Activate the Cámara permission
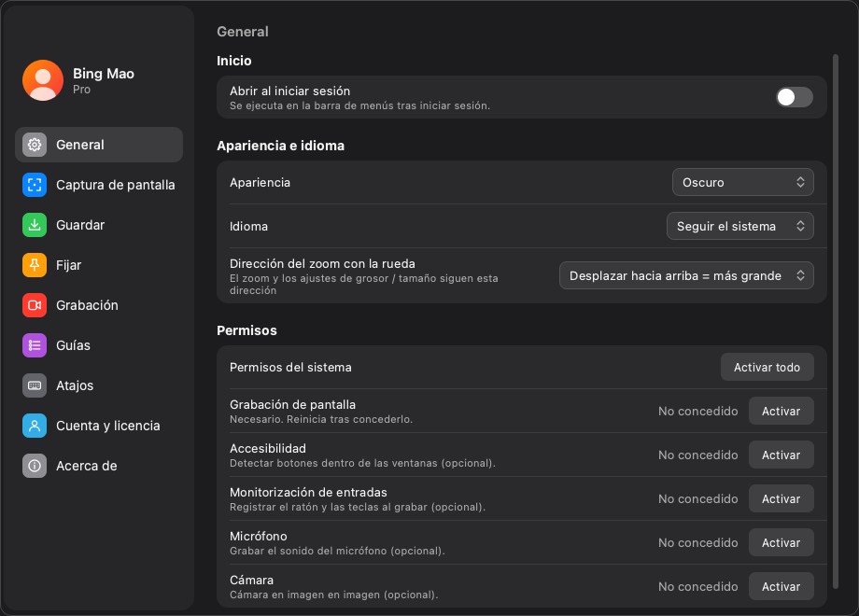859x616 pixels. [782, 586]
